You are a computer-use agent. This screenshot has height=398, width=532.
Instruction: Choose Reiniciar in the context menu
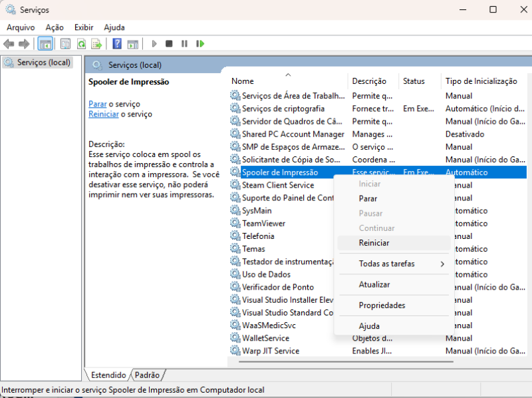pos(374,244)
